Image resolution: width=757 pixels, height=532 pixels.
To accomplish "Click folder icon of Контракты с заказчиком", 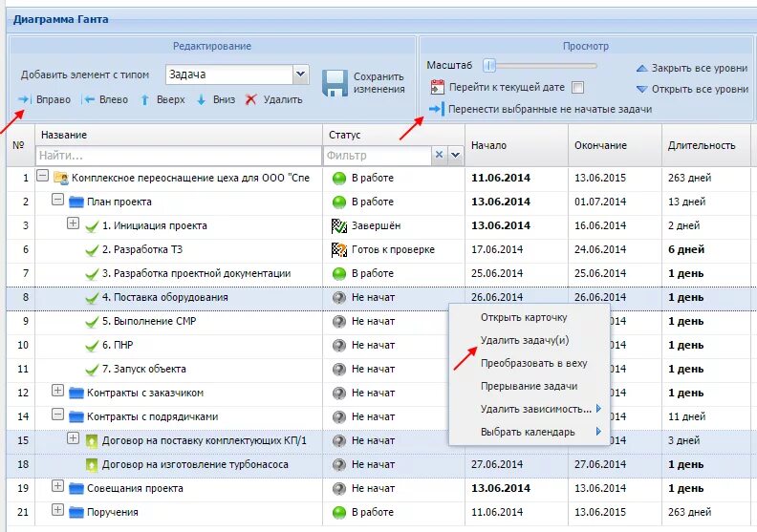I will point(76,393).
